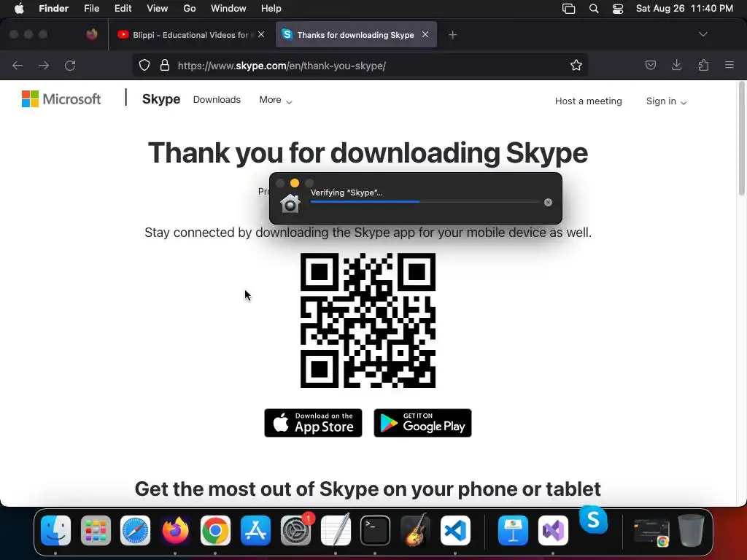Click the Skype QR code image
The height and width of the screenshot is (560, 747).
tap(368, 321)
